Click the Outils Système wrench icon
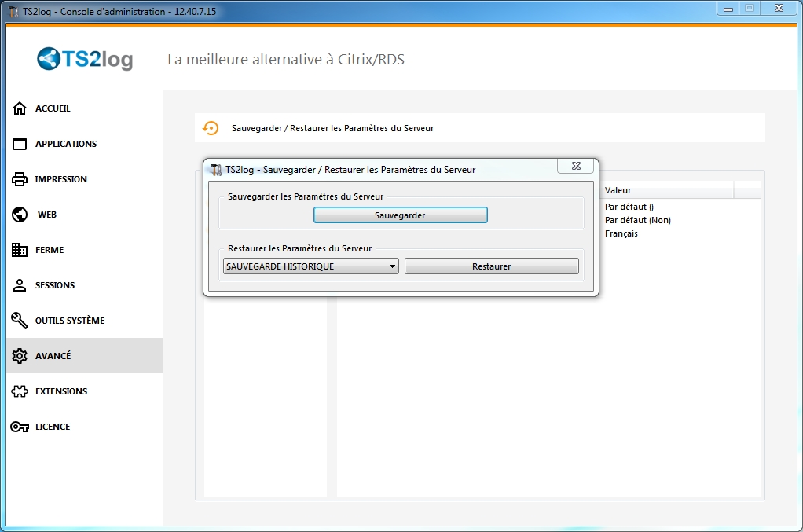 (x=20, y=321)
